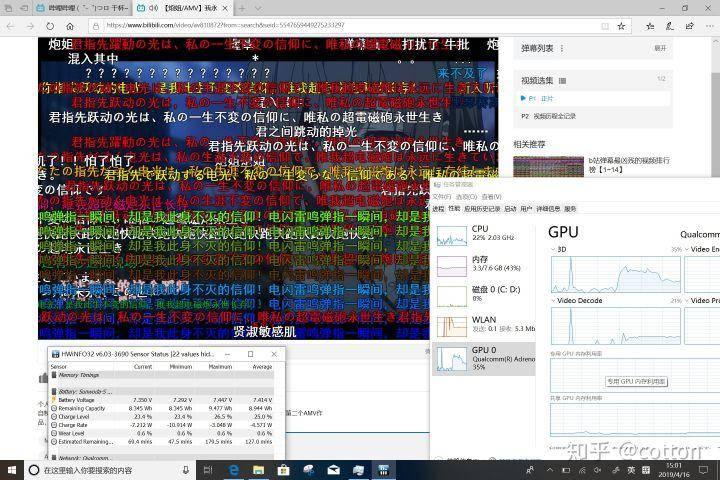Open recommended video thumbnail b站弹幕最凶残
Screen dimensions: 720x480
click(x=548, y=166)
